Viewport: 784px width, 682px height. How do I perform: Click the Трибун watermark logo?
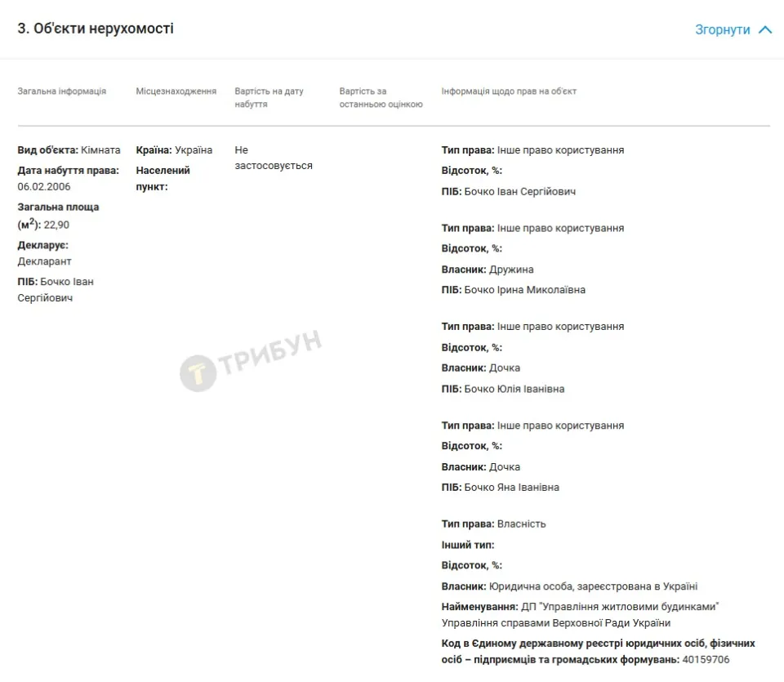pos(251,360)
